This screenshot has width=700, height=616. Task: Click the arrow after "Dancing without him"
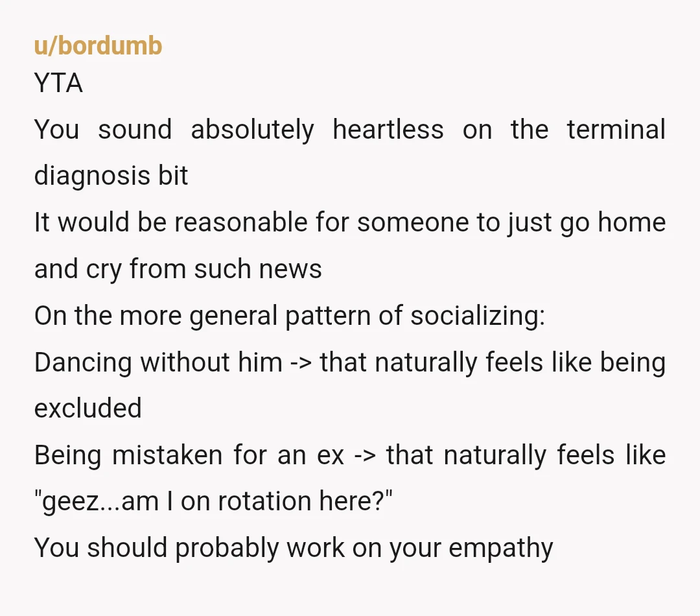click(x=301, y=362)
